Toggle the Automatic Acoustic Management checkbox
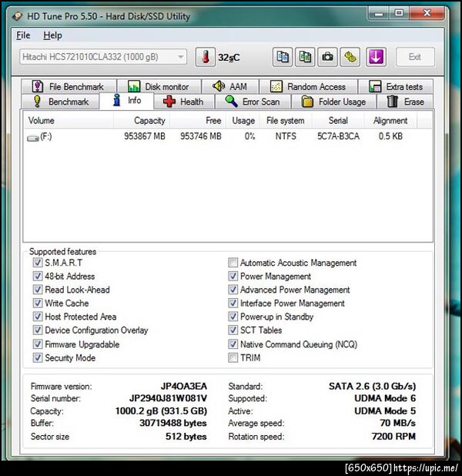The height and width of the screenshot is (476, 462). (233, 263)
